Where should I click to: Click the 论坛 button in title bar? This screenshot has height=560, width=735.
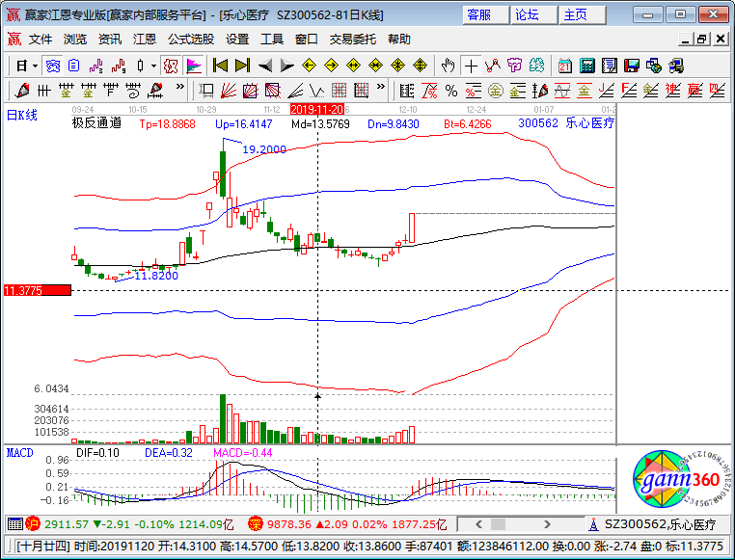point(534,15)
